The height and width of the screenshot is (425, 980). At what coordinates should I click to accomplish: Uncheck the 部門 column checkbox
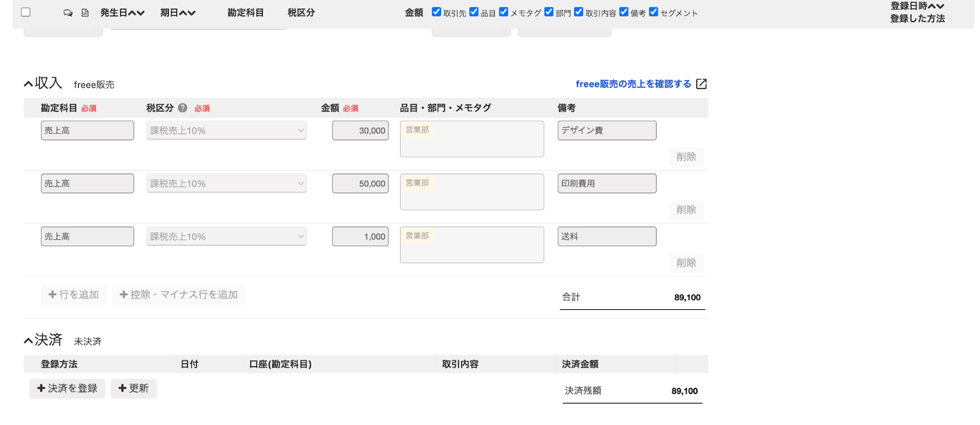549,11
